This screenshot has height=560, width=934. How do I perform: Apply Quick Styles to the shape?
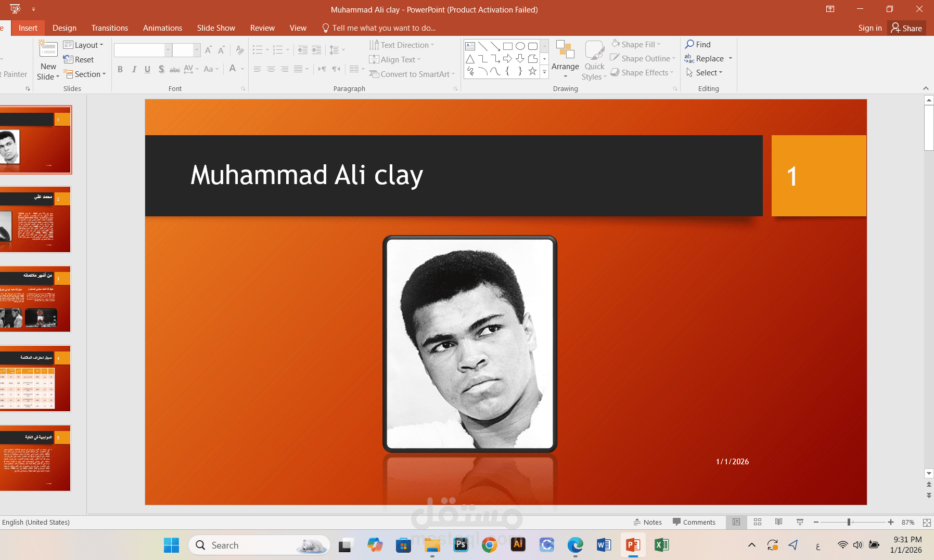[594, 60]
